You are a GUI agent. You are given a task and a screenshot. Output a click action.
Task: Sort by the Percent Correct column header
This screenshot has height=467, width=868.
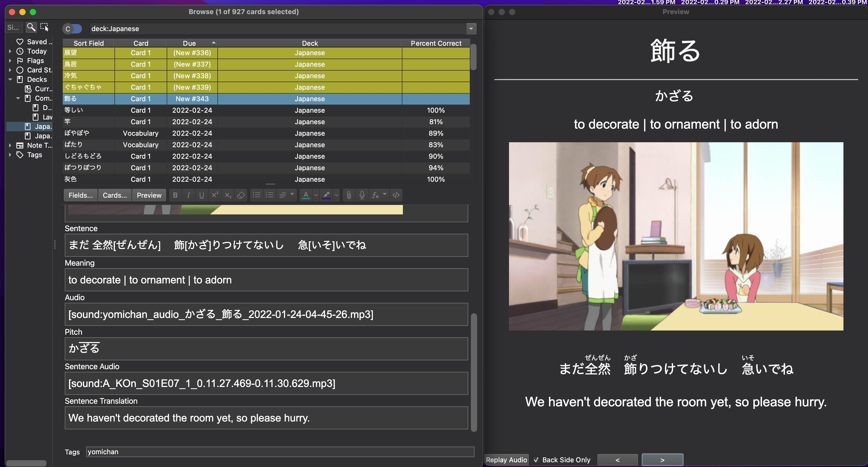436,43
